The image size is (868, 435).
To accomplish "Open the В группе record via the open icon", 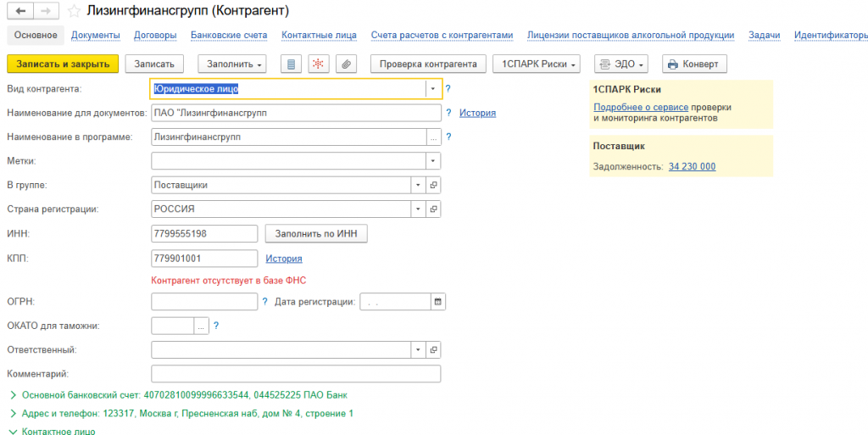I will 433,185.
